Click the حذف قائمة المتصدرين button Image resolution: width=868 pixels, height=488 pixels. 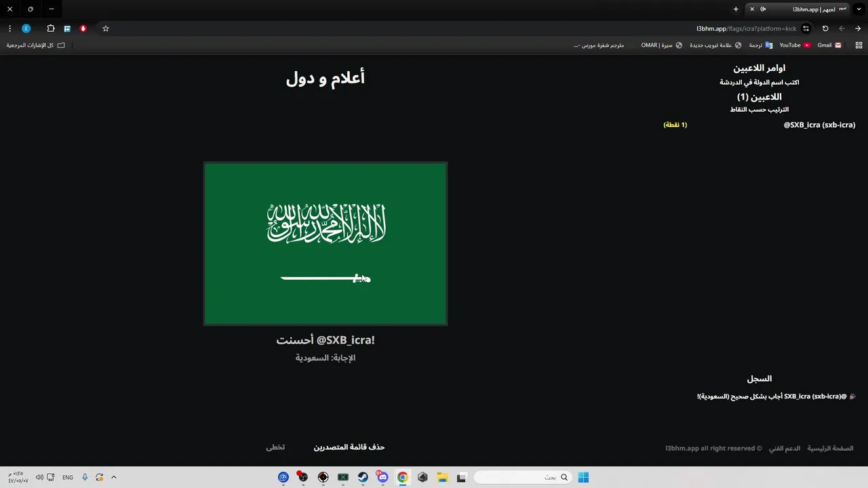pyautogui.click(x=349, y=447)
